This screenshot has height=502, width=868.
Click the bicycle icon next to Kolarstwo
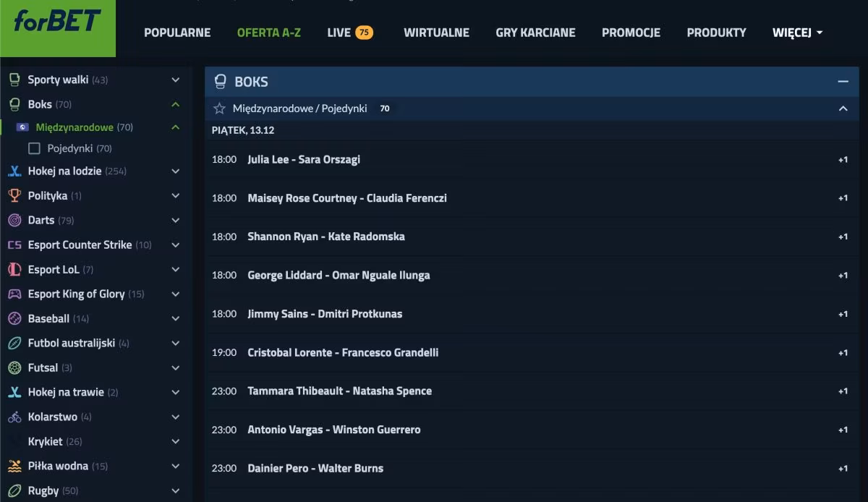(x=14, y=417)
